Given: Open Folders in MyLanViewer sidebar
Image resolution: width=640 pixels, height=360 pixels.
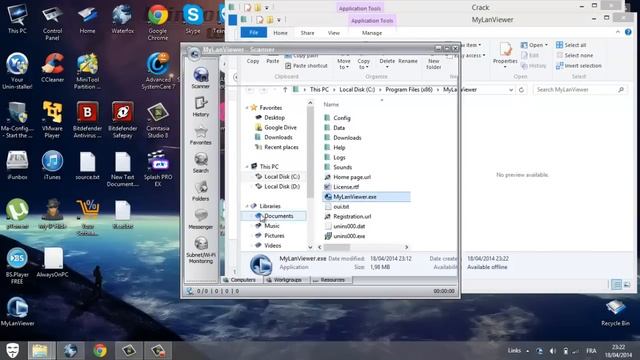Looking at the screenshot, I should point(201,191).
